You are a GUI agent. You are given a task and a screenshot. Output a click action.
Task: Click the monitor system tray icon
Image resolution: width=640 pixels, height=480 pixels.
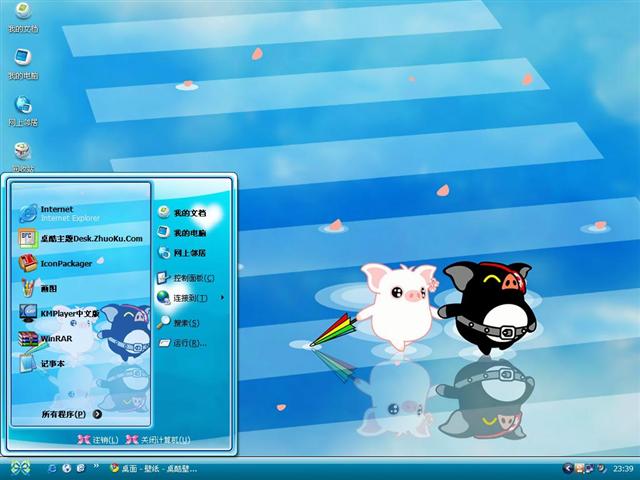click(590, 468)
